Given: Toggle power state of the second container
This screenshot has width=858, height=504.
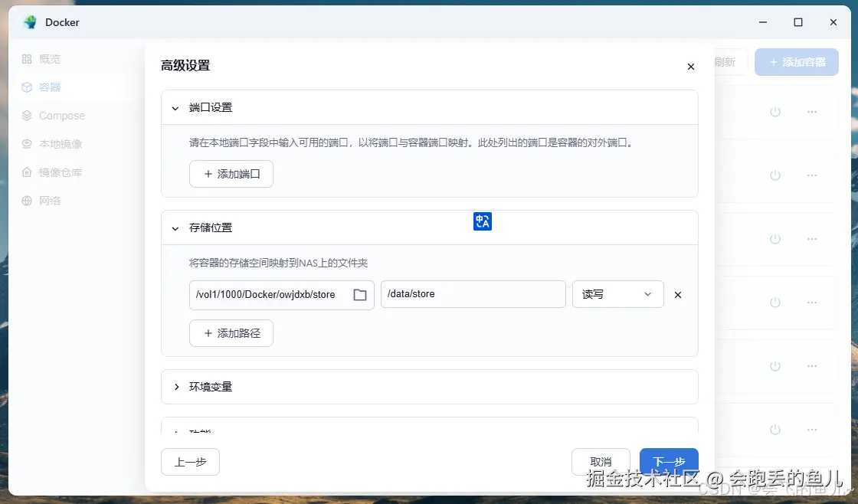Looking at the screenshot, I should point(774,175).
